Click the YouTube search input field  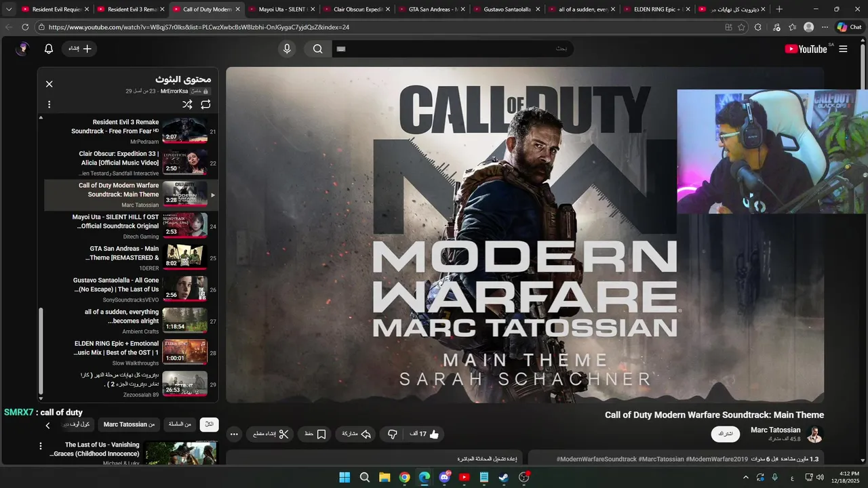pos(452,49)
